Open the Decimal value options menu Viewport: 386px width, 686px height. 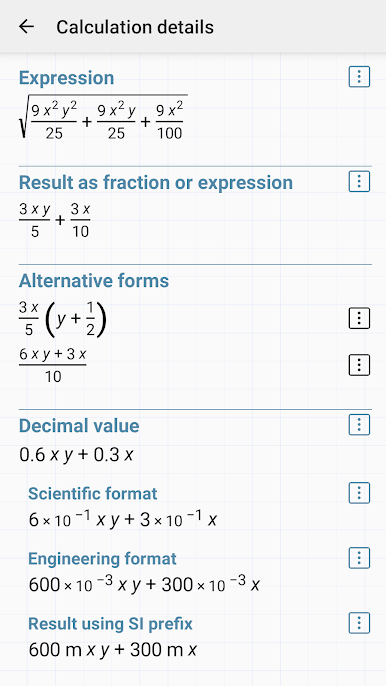(x=359, y=424)
